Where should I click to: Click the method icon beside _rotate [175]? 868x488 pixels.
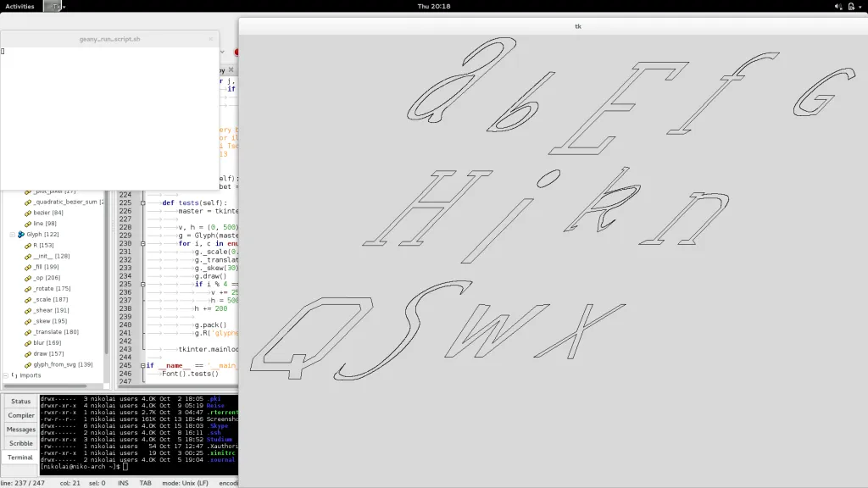click(x=28, y=289)
